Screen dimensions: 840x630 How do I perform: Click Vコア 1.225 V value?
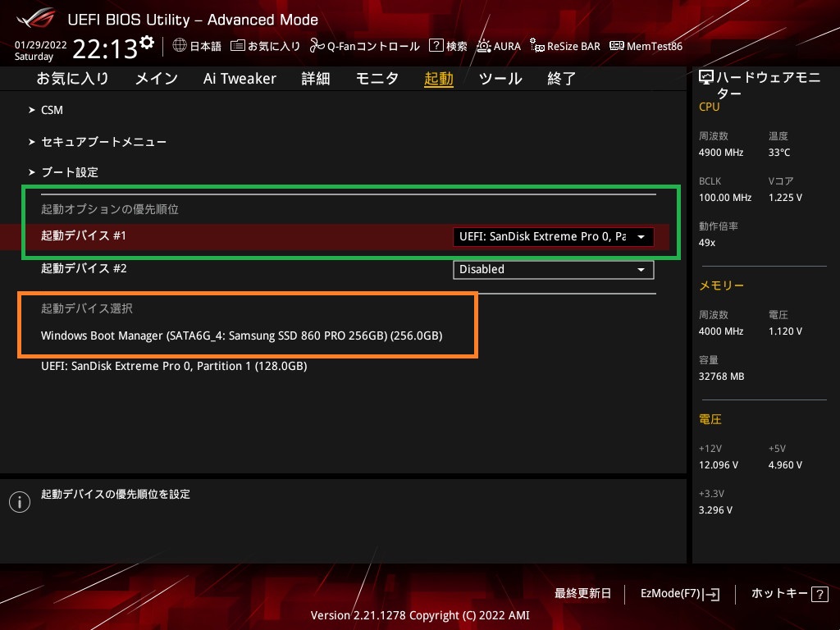point(785,198)
